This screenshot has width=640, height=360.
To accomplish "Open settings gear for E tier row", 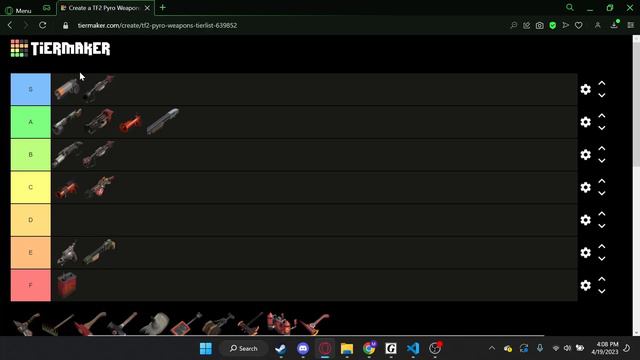I will pos(585,253).
